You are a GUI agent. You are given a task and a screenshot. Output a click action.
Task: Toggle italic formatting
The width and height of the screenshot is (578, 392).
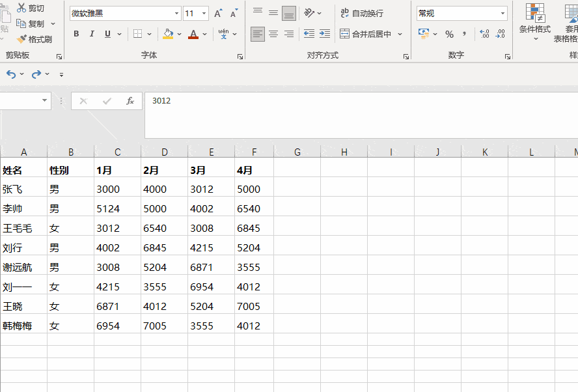[x=92, y=34]
